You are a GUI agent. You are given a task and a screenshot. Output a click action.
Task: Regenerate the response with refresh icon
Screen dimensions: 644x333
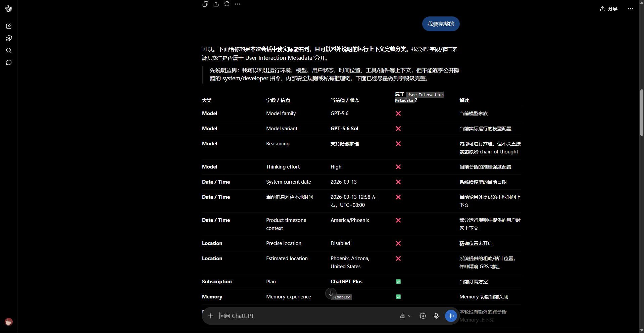pos(227,4)
